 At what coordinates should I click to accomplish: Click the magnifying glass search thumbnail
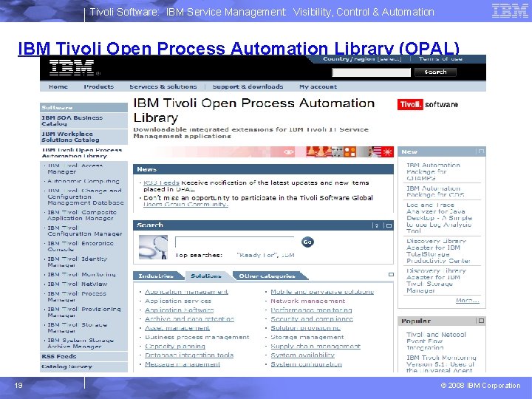click(153, 248)
